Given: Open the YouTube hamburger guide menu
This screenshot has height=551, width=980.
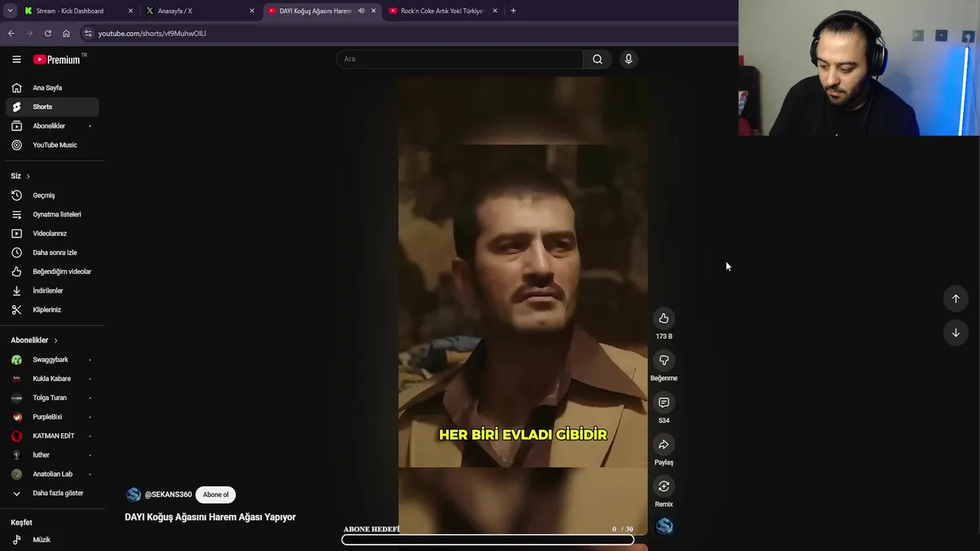Looking at the screenshot, I should pos(16,59).
